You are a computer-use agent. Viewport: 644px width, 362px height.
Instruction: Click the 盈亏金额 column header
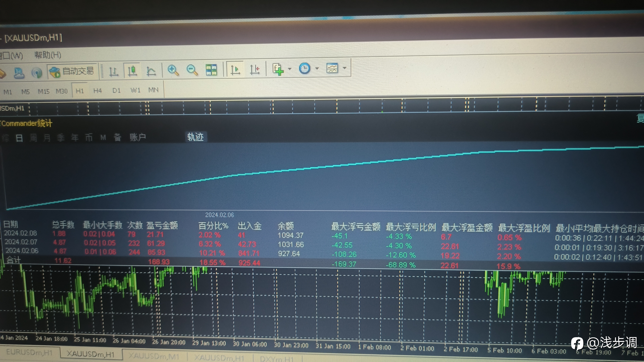[162, 225]
